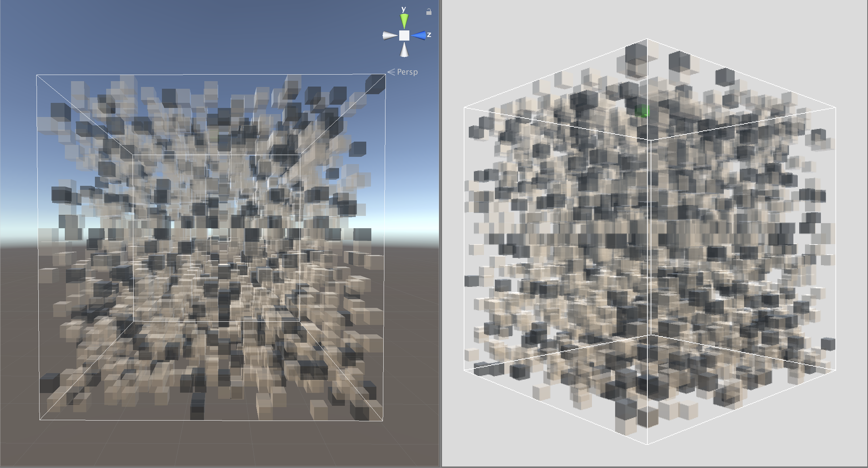Click top corner vertex of right wireframe box
This screenshot has height=468, width=868.
tap(647, 39)
